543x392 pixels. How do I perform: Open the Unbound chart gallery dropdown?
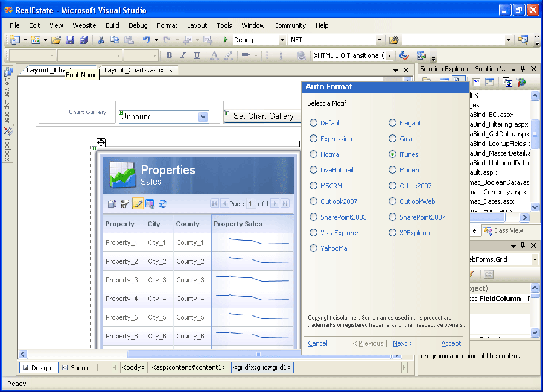(204, 116)
